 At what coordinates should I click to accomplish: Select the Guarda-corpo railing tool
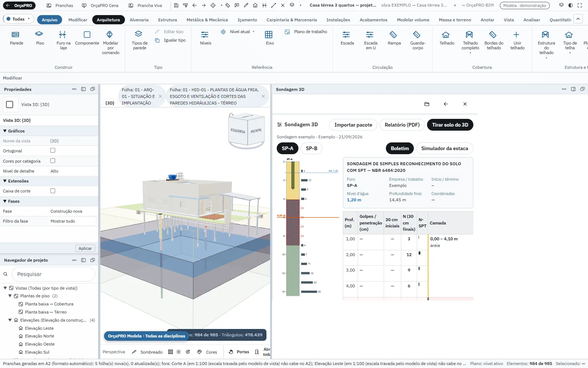point(417,40)
